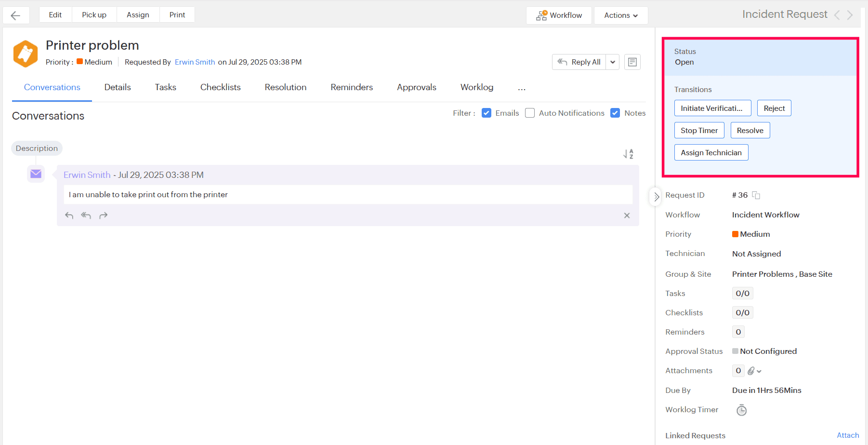Viewport: 868px width, 445px height.
Task: Uncheck the Emails filter
Action: point(487,112)
